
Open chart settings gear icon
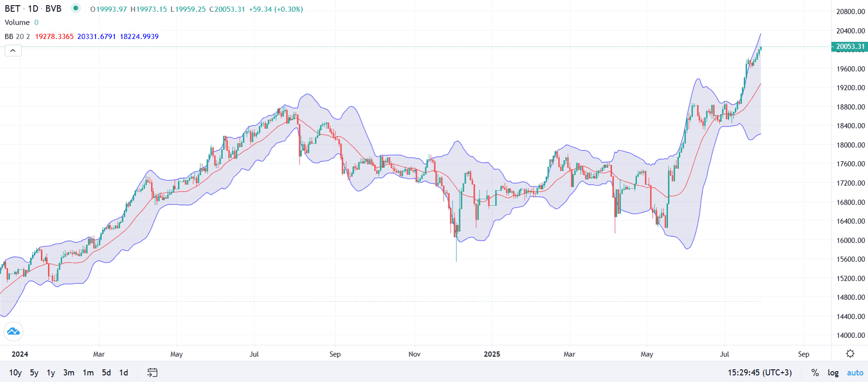[x=850, y=354]
